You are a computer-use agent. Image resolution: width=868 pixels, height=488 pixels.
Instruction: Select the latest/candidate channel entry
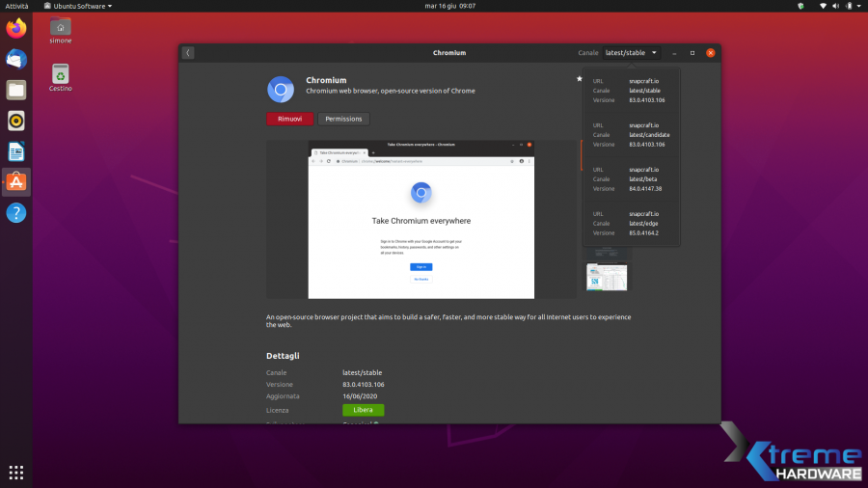tap(631, 134)
